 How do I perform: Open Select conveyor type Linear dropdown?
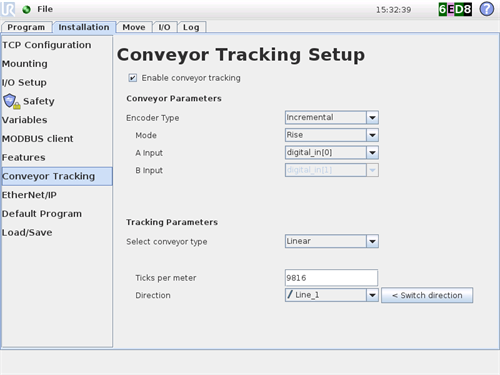click(x=332, y=241)
